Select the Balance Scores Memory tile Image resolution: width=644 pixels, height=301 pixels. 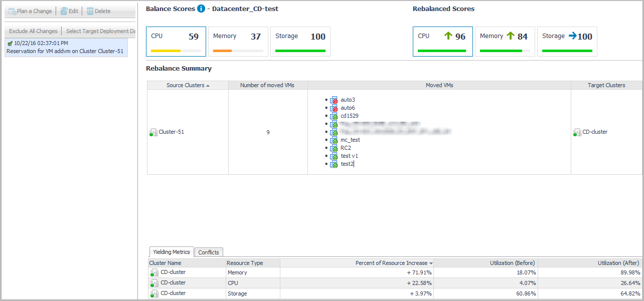[238, 41]
